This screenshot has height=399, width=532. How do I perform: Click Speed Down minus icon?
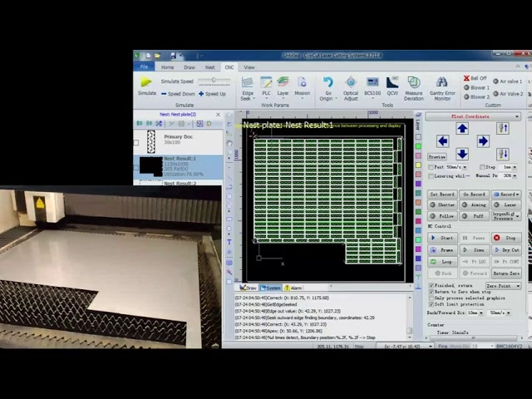click(164, 94)
